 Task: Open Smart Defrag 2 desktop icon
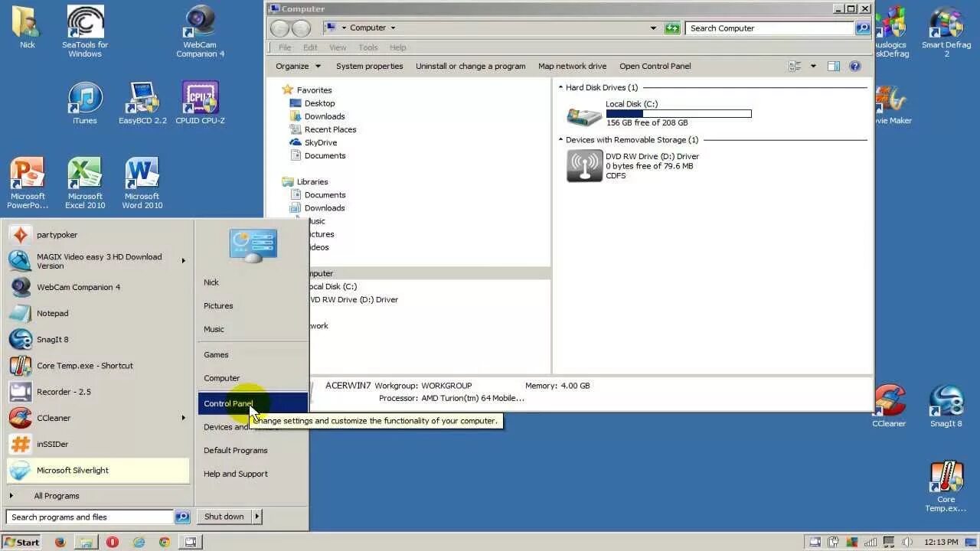click(x=946, y=31)
